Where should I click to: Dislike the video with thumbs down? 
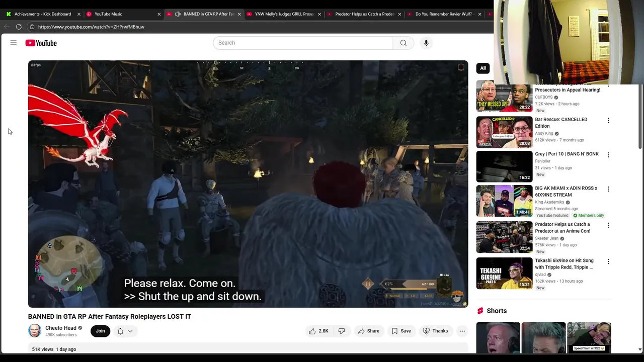[x=341, y=331]
